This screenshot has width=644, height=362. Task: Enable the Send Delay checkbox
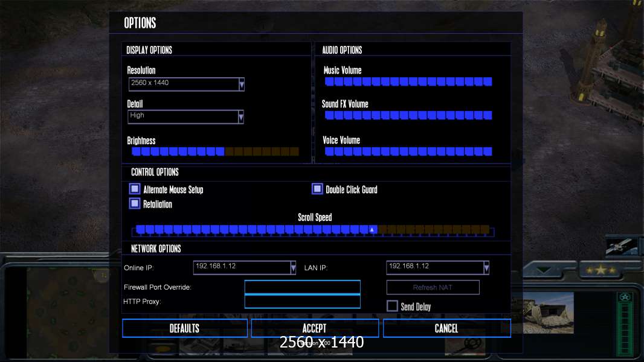[x=392, y=306]
